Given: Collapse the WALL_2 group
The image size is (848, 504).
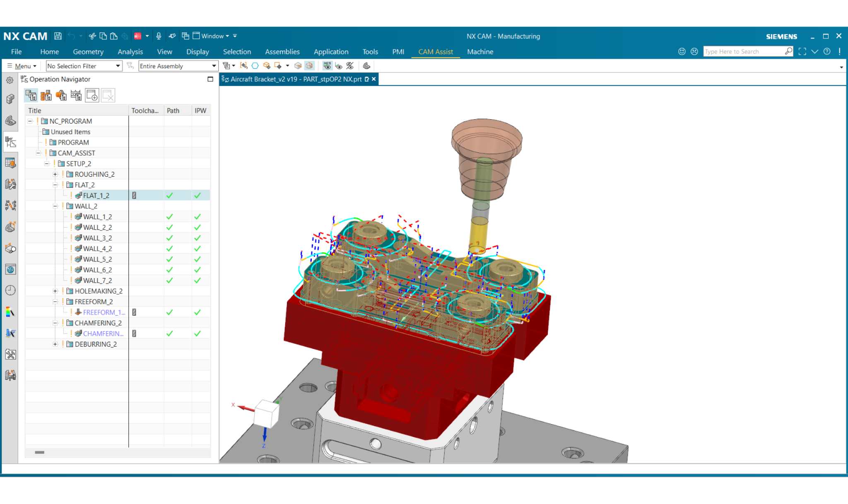Looking at the screenshot, I should (55, 206).
